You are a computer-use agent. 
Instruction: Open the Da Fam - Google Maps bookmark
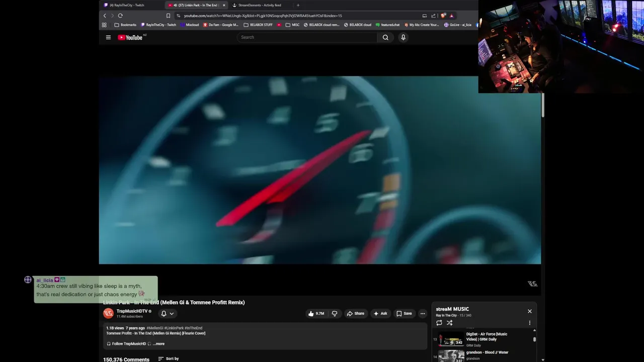[x=220, y=25]
